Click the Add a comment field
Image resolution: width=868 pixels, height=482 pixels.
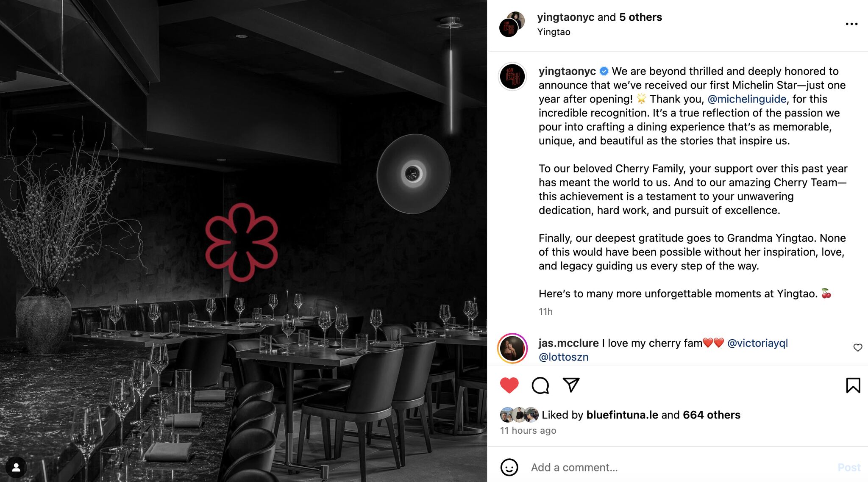(x=678, y=467)
